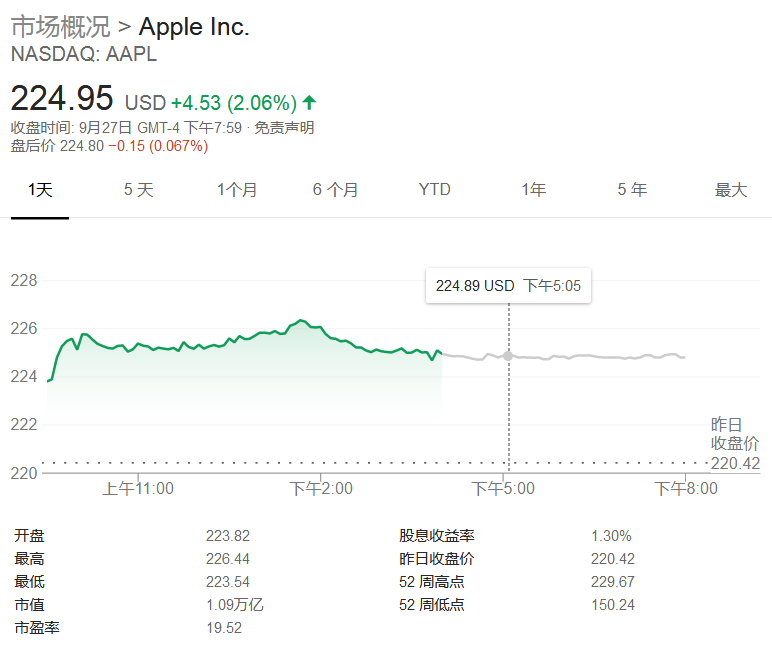
Task: Click the 224.89 USD chart tooltip
Action: point(508,286)
